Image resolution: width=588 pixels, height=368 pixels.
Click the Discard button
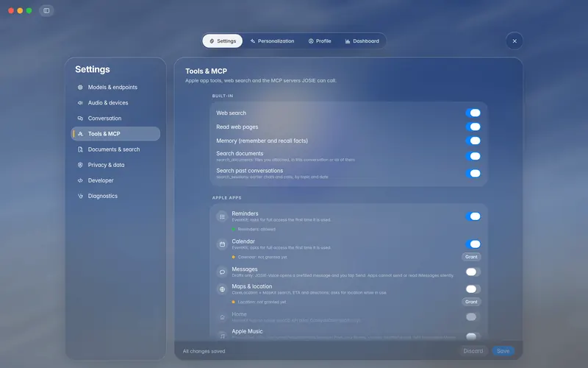(x=473, y=351)
